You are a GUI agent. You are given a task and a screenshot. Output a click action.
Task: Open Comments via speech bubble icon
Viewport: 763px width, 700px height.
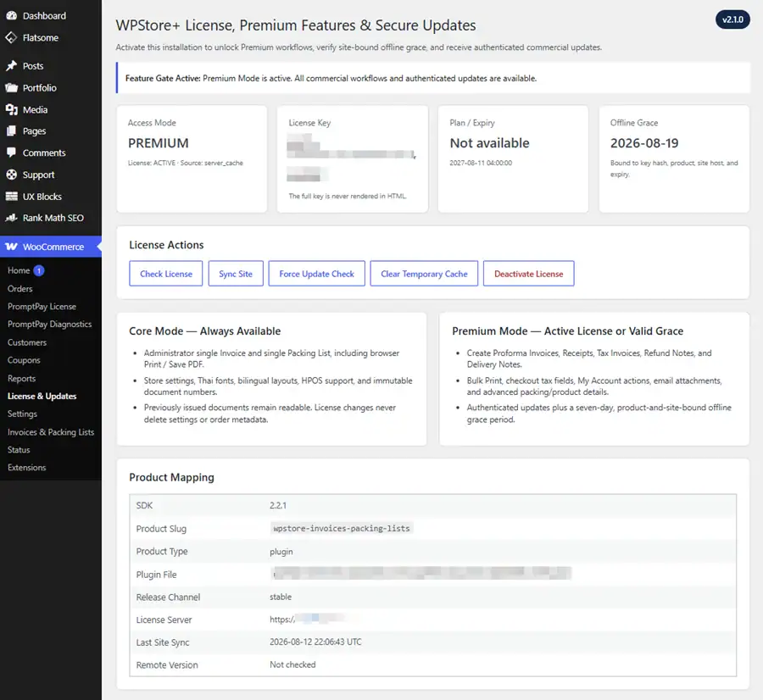tap(11, 153)
